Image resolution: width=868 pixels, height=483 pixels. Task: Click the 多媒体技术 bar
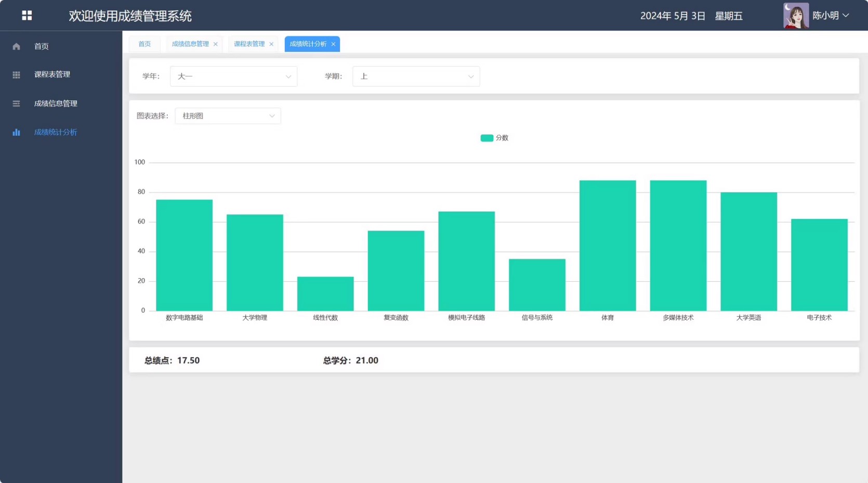pyautogui.click(x=678, y=245)
